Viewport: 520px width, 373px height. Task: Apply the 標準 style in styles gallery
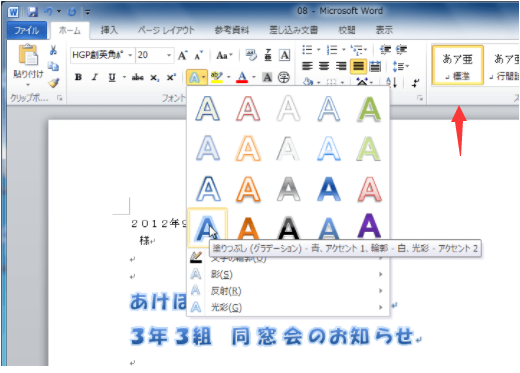(x=458, y=65)
